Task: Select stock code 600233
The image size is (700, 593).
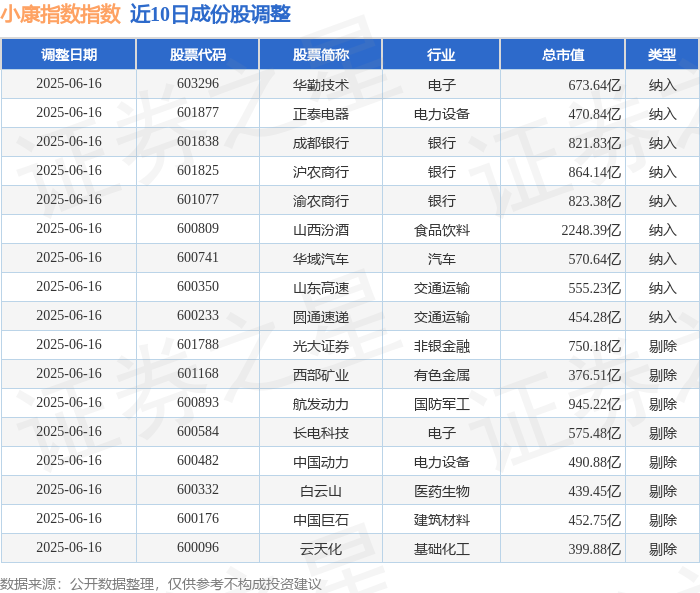Action: pyautogui.click(x=198, y=316)
